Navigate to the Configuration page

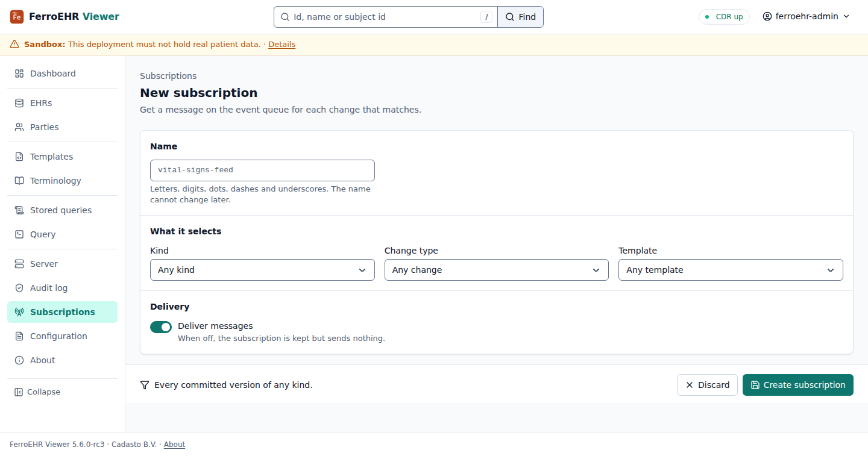click(62, 336)
